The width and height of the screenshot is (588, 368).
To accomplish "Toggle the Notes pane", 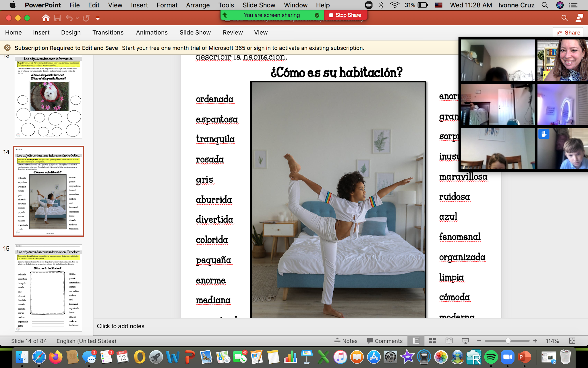I will pos(346,341).
